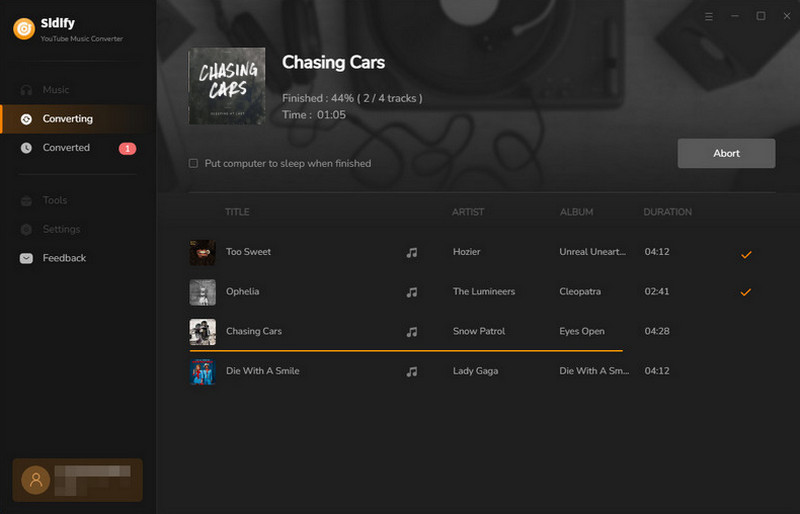800x514 pixels.
Task: Open the hamburger menu at top right
Action: 709,17
